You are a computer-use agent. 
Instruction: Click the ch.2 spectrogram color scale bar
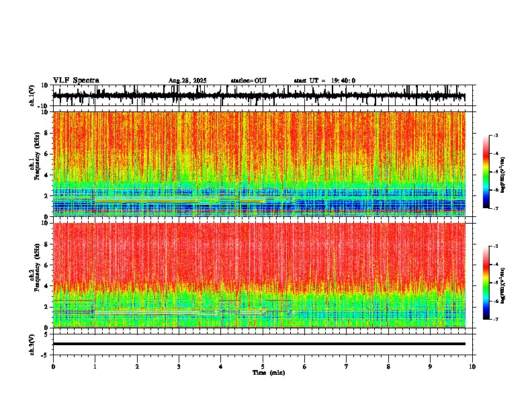click(486, 283)
